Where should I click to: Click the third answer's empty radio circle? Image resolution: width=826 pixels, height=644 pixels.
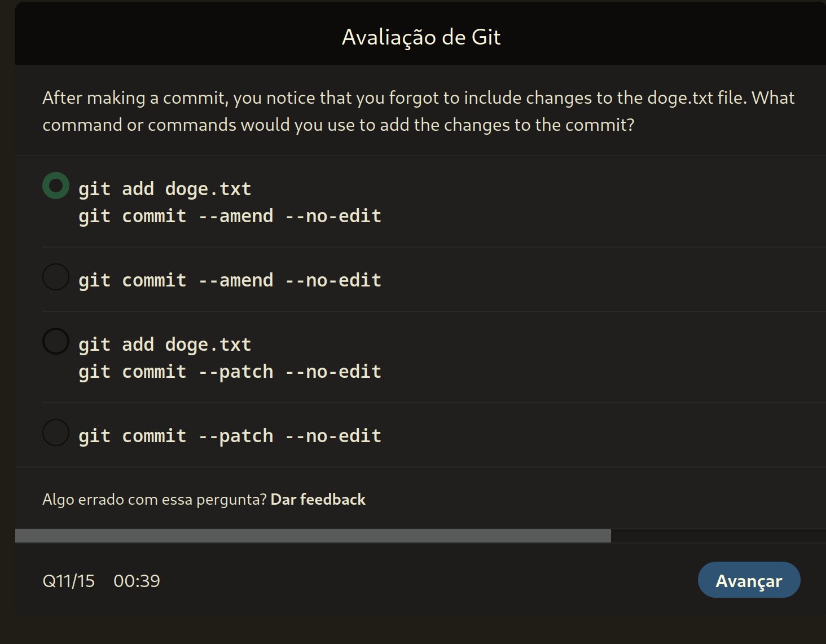point(55,341)
